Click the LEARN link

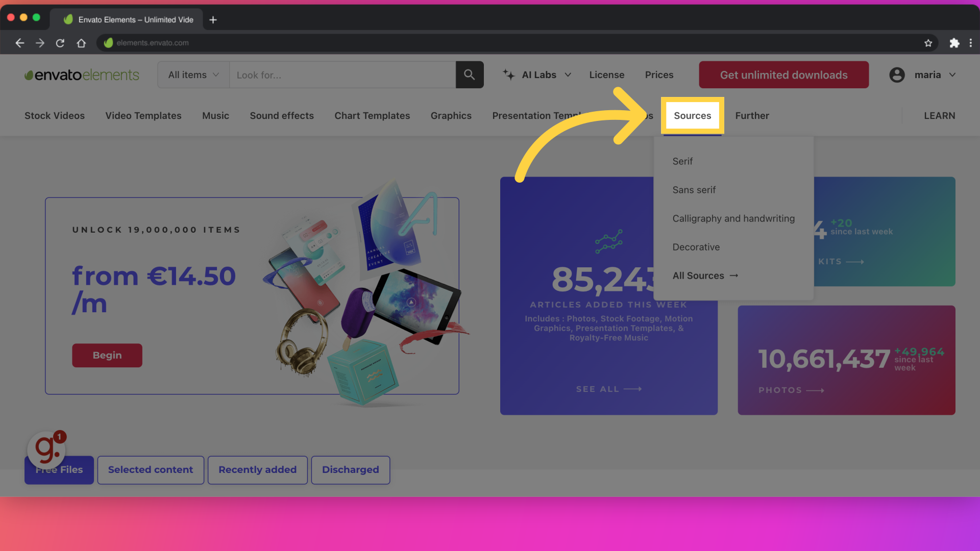coord(939,116)
